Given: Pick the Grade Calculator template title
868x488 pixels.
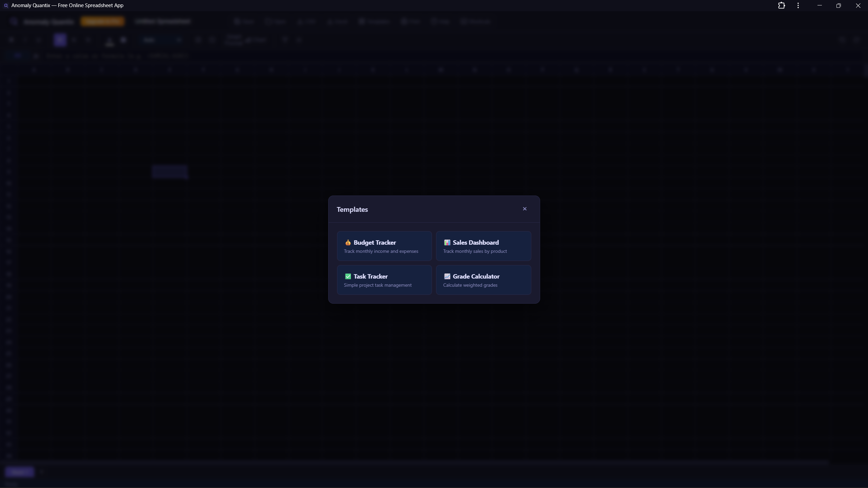Looking at the screenshot, I should 476,277.
